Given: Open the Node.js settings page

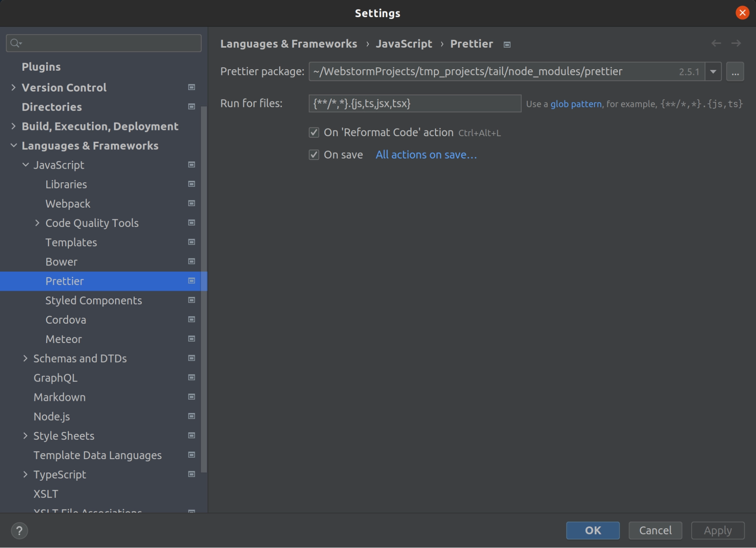Looking at the screenshot, I should point(52,416).
